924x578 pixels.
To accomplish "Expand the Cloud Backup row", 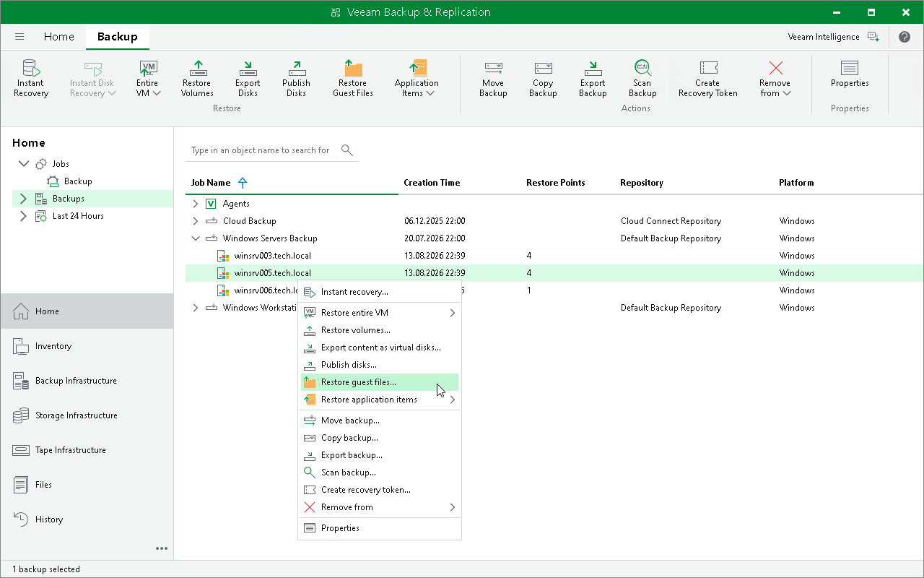I will click(196, 221).
